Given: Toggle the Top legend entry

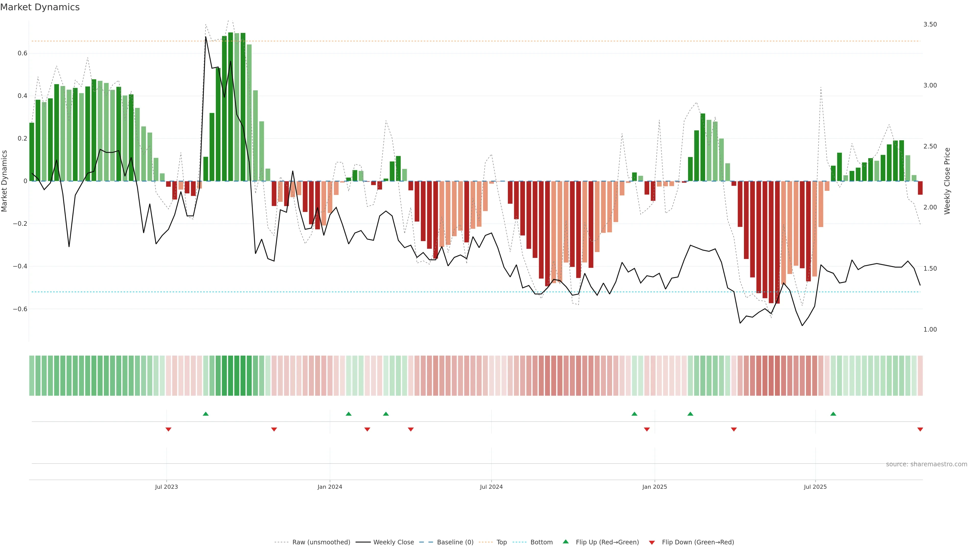Looking at the screenshot, I should tap(501, 542).
